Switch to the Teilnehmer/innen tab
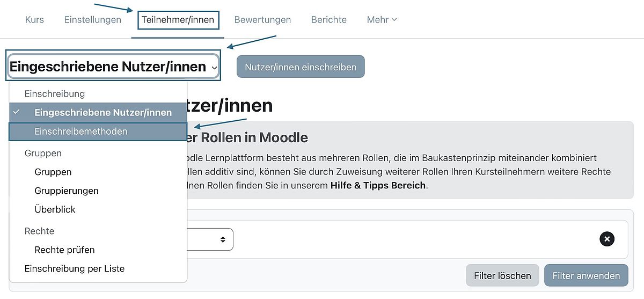 (x=178, y=20)
